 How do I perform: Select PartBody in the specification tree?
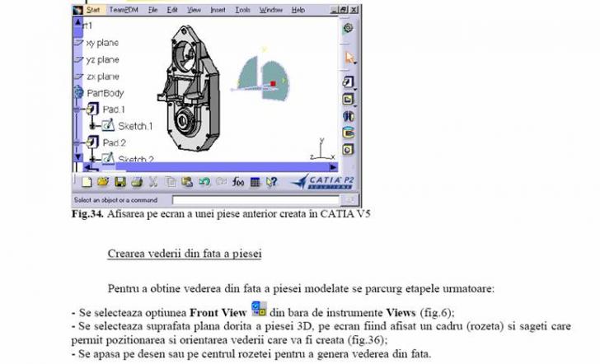105,93
